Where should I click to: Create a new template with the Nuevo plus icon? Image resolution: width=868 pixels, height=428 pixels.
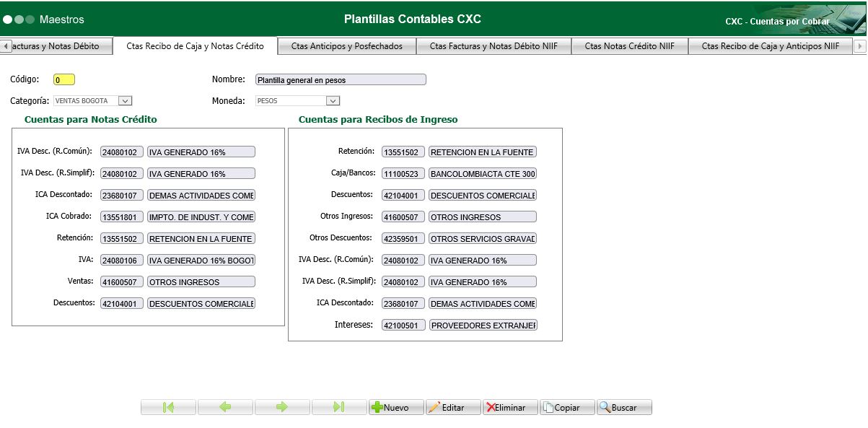click(395, 406)
